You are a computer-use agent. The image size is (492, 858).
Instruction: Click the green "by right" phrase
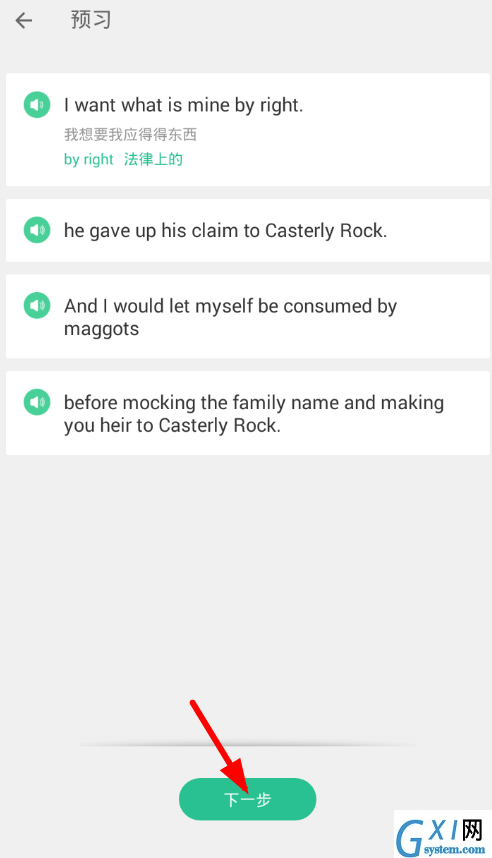pos(89,159)
